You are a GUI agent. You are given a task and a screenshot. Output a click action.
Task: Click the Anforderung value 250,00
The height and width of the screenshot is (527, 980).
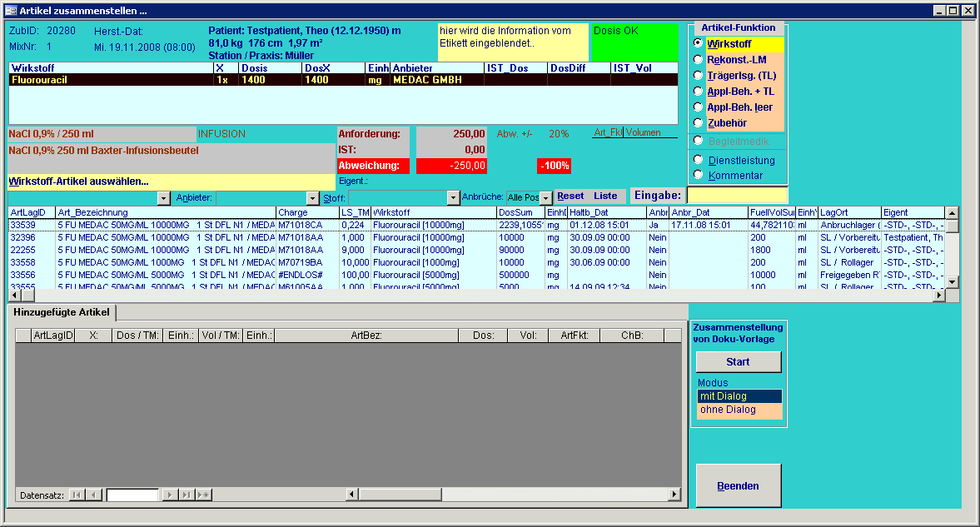(x=451, y=134)
